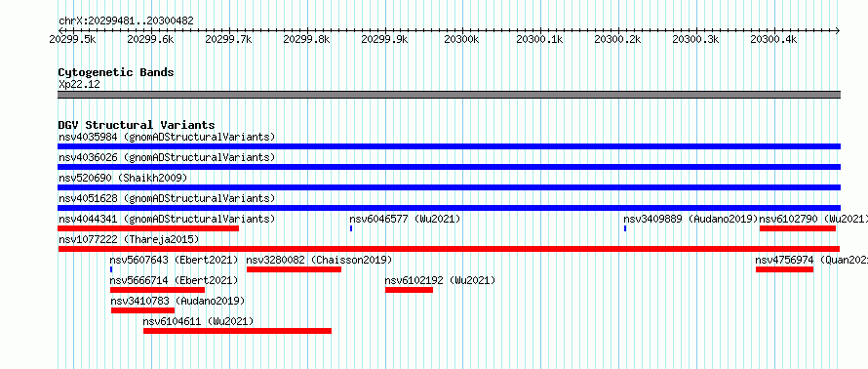This screenshot has width=868, height=369.
Task: Open the nsv6104611 (Wu2021) label
Action: click(x=198, y=321)
